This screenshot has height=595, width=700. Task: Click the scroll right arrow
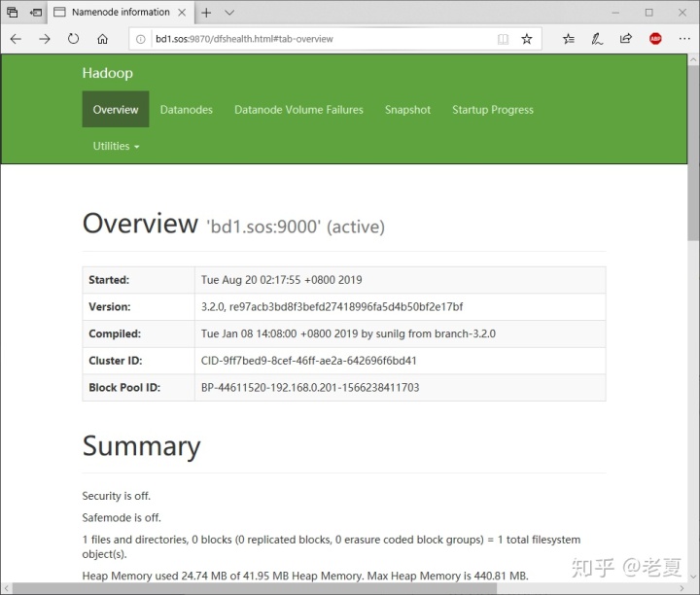pyautogui.click(x=682, y=588)
